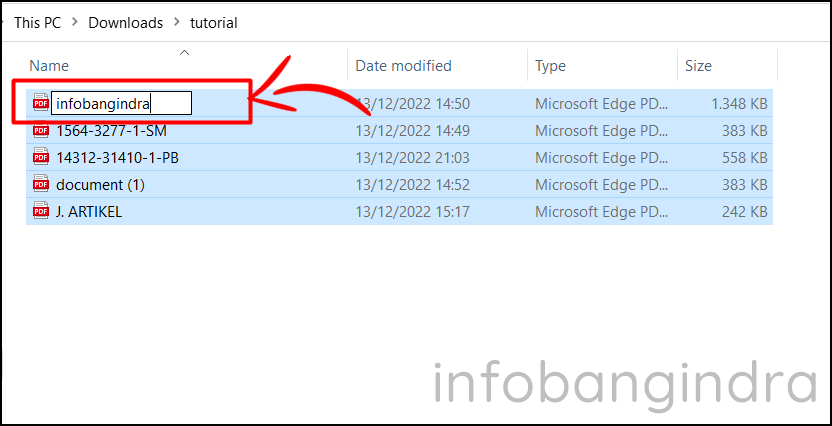The height and width of the screenshot is (426, 832).
Task: Click the PDF icon beside infobangindra rename box
Action: (40, 102)
